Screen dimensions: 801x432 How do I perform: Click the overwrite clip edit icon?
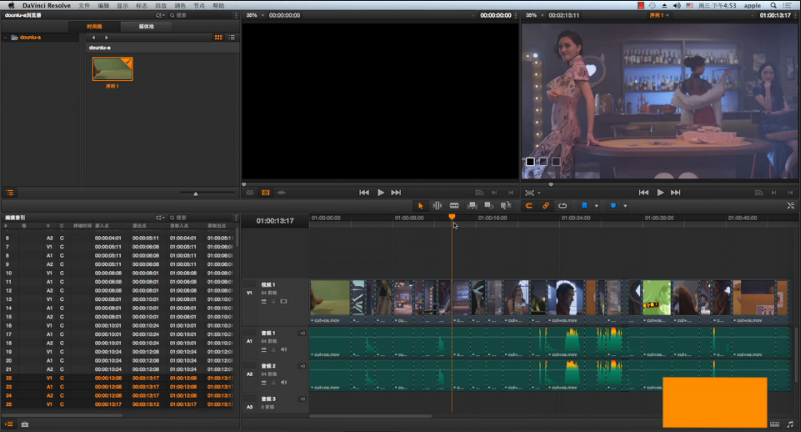tap(489, 206)
